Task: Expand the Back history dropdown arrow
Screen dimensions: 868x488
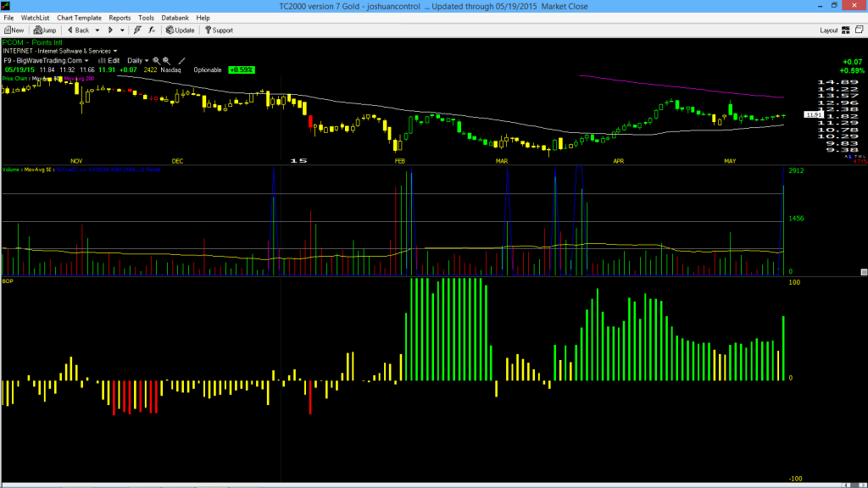Action: pyautogui.click(x=97, y=30)
